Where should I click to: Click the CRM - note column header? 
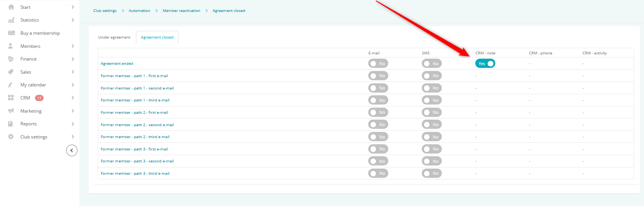pyautogui.click(x=485, y=53)
